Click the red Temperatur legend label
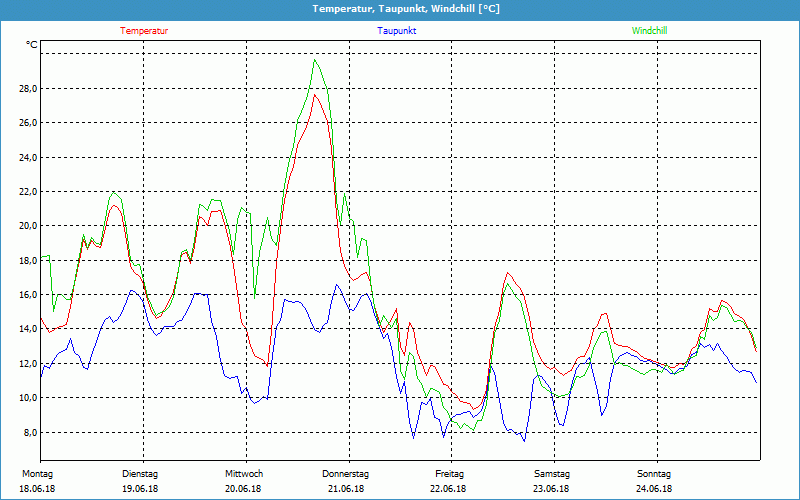Image resolution: width=800 pixels, height=500 pixels. [x=144, y=31]
